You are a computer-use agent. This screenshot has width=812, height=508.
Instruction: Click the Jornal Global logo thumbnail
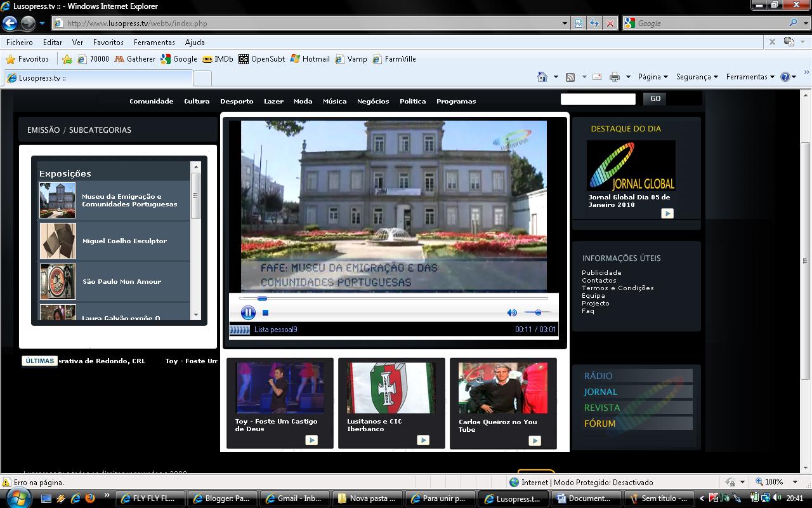pyautogui.click(x=631, y=166)
